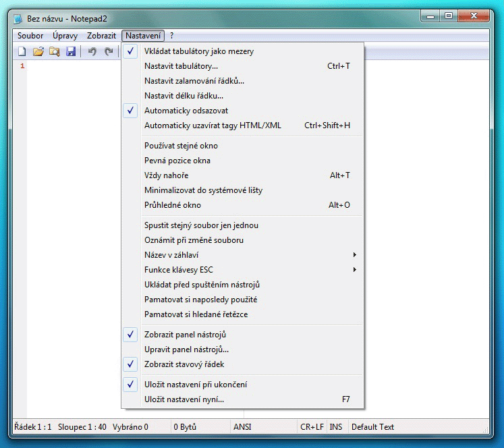Choose Upravit panel nástrojů...
This screenshot has height=448, width=504.
click(243, 349)
